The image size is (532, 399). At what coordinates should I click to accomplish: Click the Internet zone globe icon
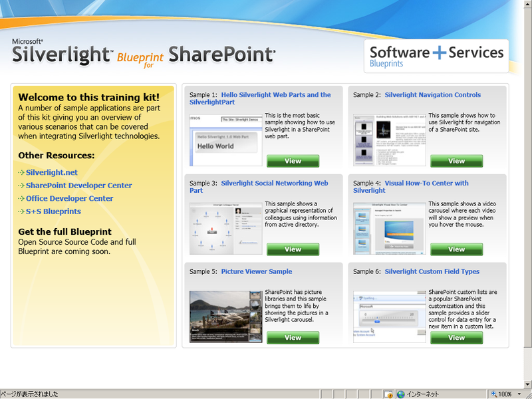[401, 394]
